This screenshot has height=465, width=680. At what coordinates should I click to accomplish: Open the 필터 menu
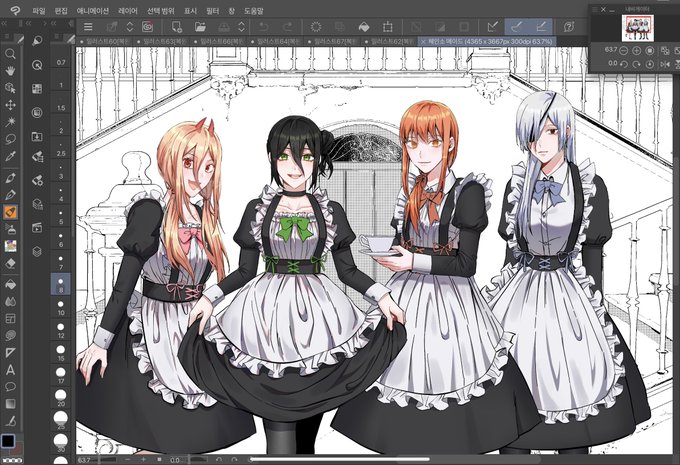coord(213,11)
